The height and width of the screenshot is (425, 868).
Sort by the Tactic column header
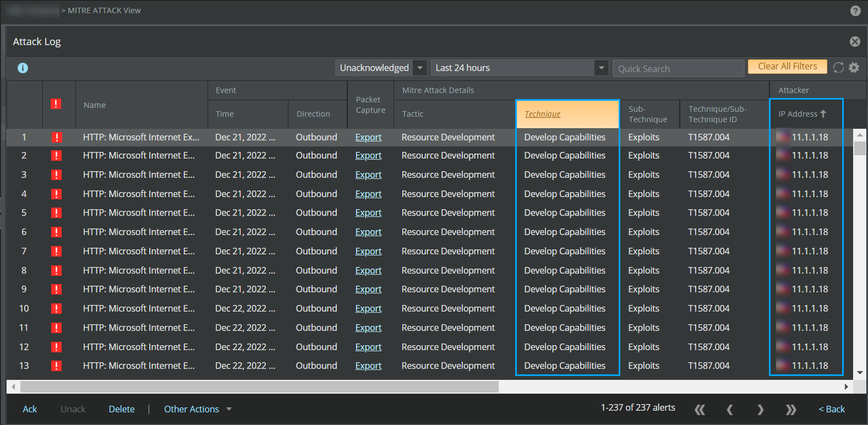pyautogui.click(x=413, y=114)
